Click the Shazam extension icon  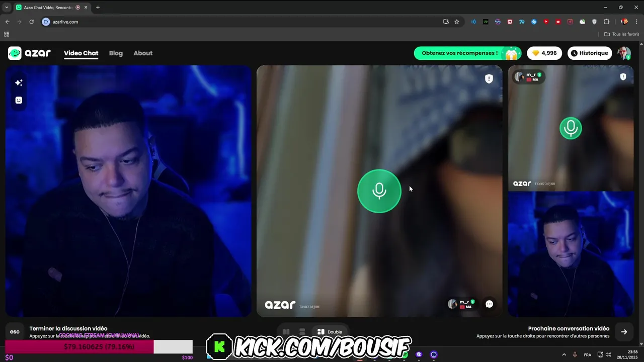(x=534, y=22)
